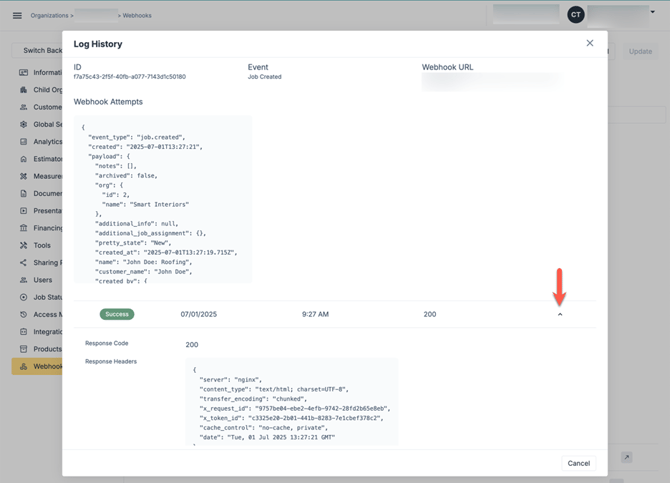
Task: Open the Analytics sidebar icon
Action: pos(24,142)
